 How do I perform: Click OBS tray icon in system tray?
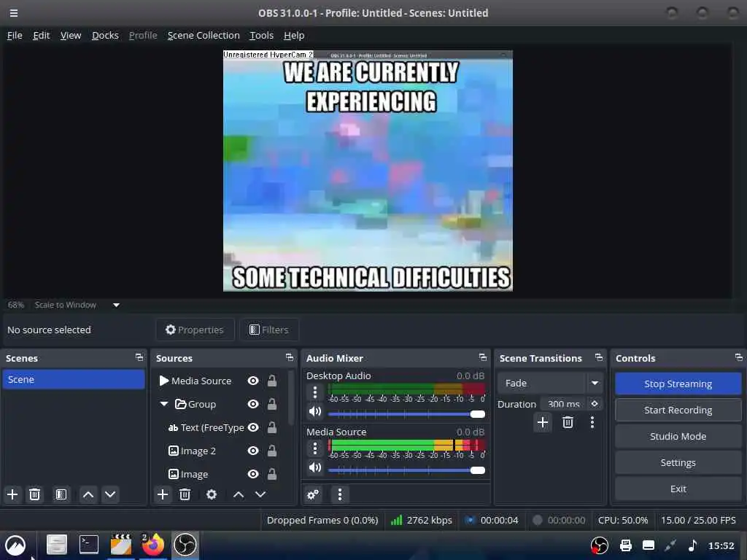pyautogui.click(x=600, y=545)
